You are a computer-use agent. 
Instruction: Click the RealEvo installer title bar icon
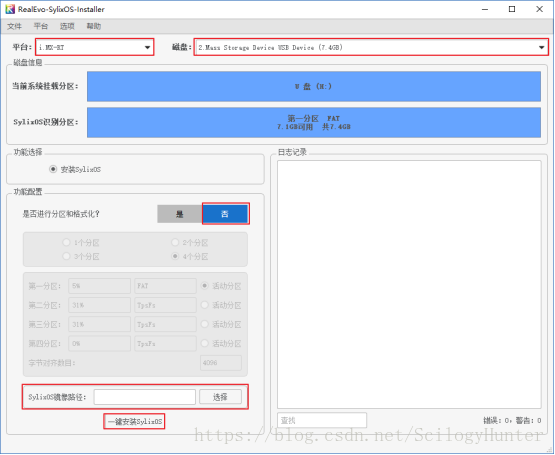click(x=10, y=9)
